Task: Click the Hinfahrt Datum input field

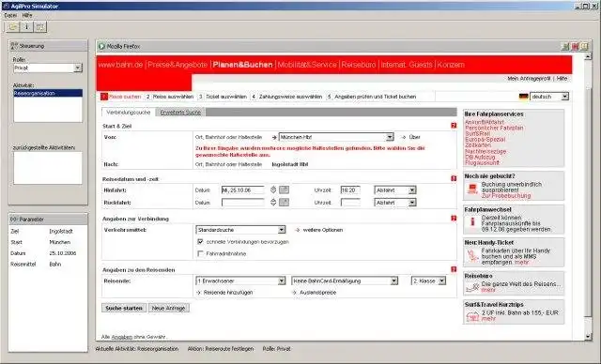Action: click(x=243, y=190)
